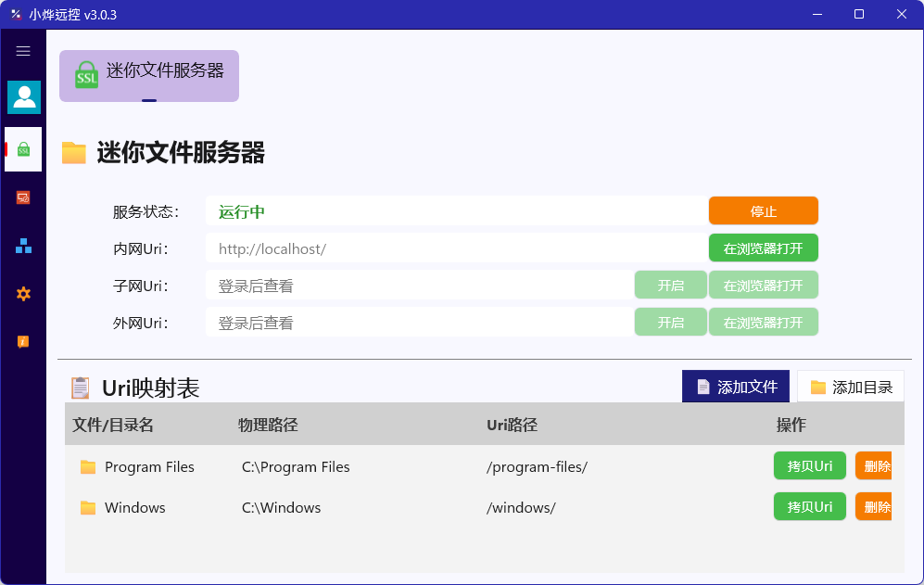Delete the Program Files mapping
The width and height of the screenshot is (924, 585).
pyautogui.click(x=873, y=466)
